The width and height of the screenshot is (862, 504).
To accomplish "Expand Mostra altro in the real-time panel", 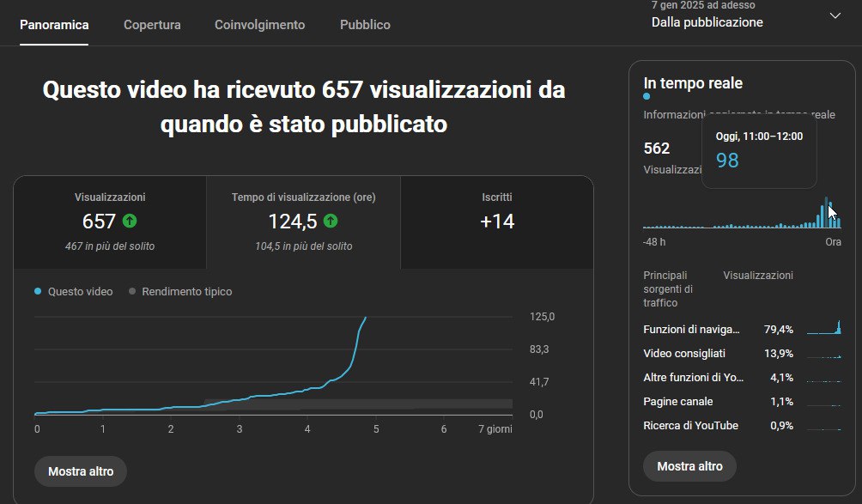I will coord(689,466).
